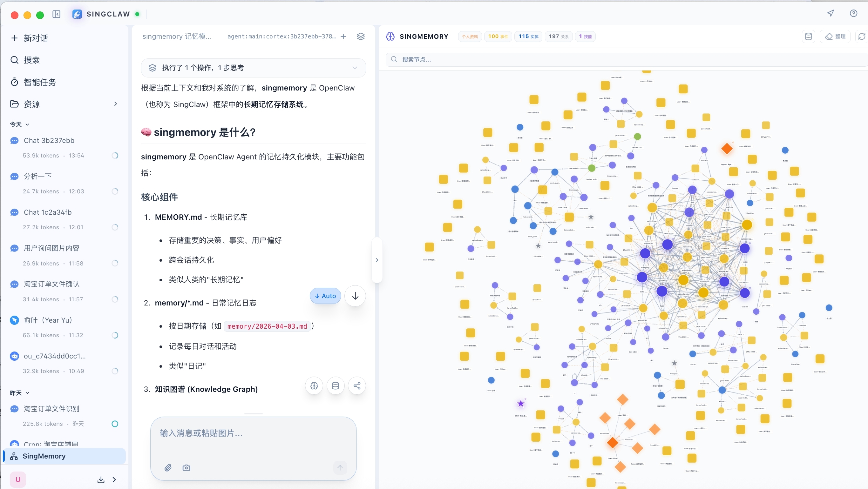Click the SingClaw logo icon
The height and width of the screenshot is (489, 868).
(x=77, y=14)
